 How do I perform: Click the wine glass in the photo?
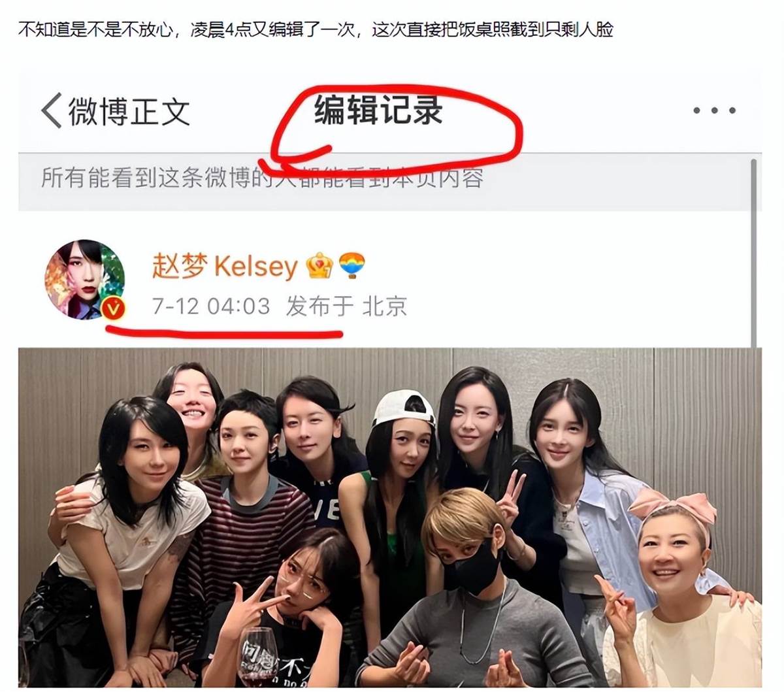(257, 655)
